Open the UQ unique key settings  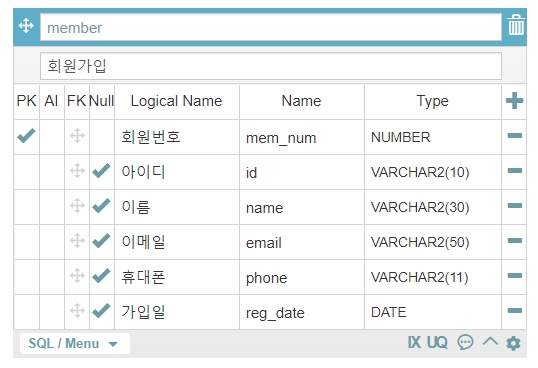(x=437, y=342)
